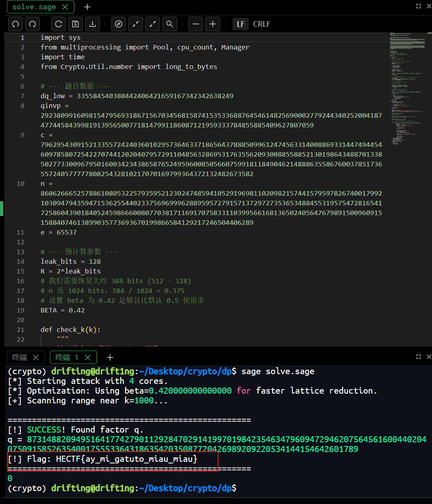Click the compass navigation icon
The image size is (432, 504).
(118, 24)
